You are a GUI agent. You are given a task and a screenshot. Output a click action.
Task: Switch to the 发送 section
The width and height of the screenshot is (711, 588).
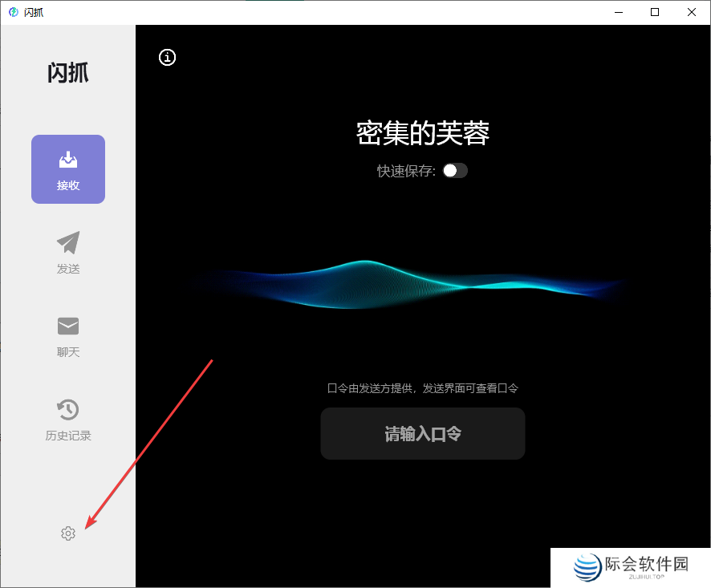pyautogui.click(x=68, y=253)
